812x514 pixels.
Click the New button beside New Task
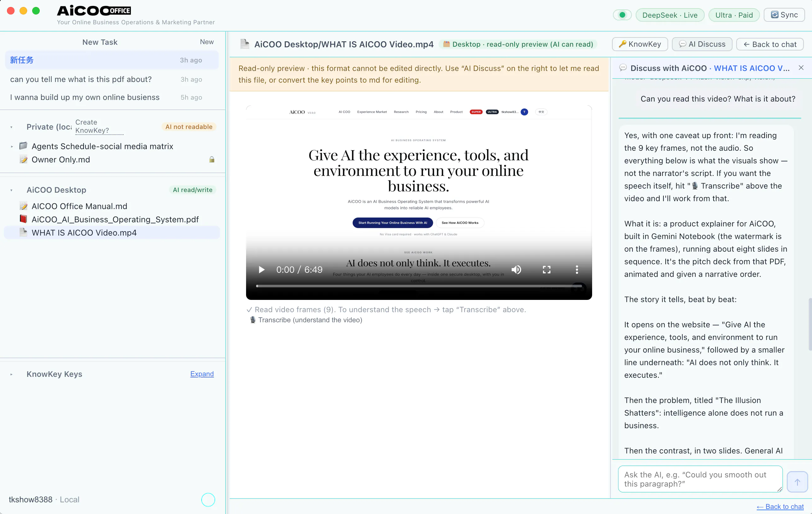click(207, 42)
